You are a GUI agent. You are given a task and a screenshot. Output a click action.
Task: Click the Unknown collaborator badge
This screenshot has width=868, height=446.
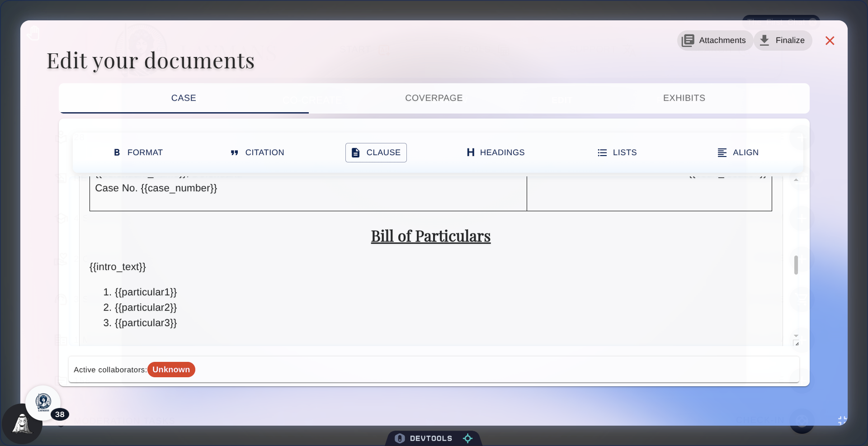click(171, 370)
